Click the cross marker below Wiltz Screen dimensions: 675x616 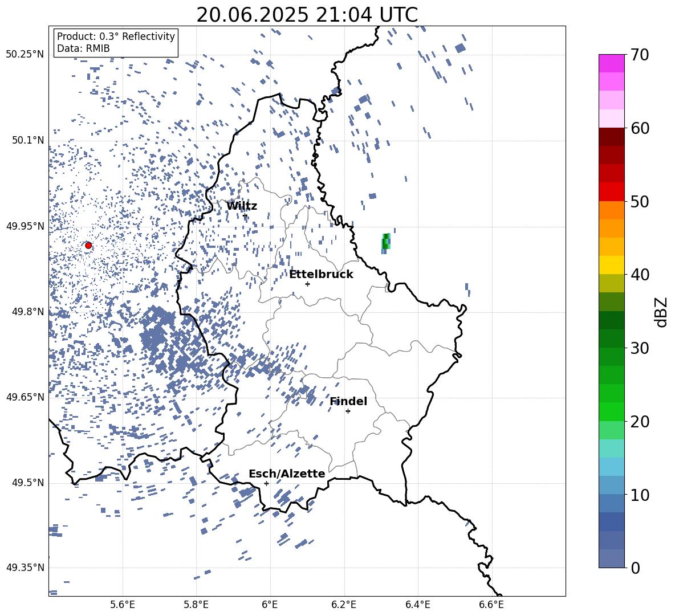click(245, 215)
